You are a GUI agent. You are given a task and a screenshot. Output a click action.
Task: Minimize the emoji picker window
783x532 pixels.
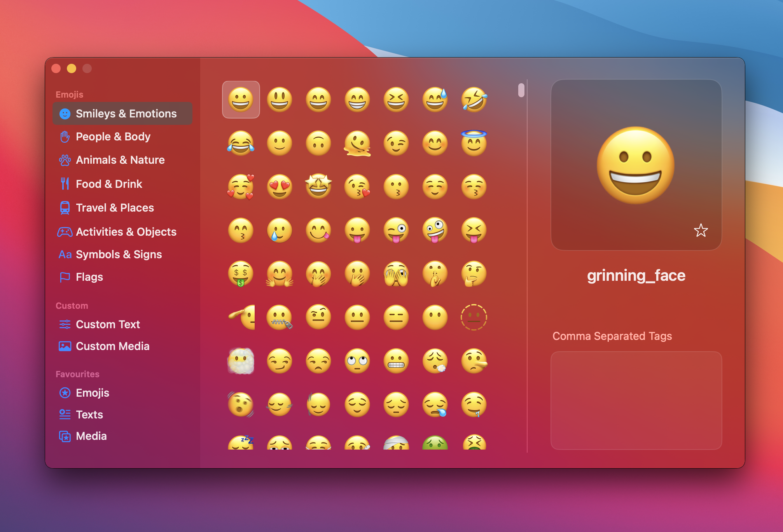(72, 68)
